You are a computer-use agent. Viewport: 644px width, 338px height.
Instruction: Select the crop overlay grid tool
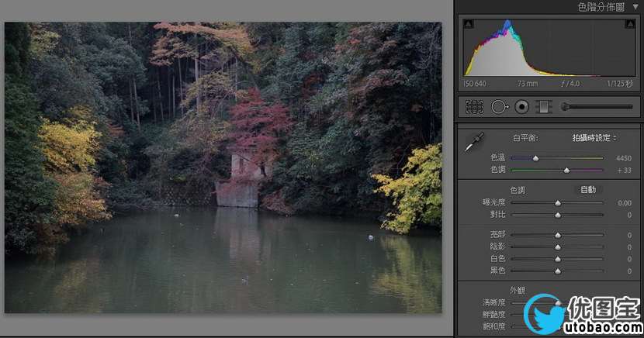(473, 107)
